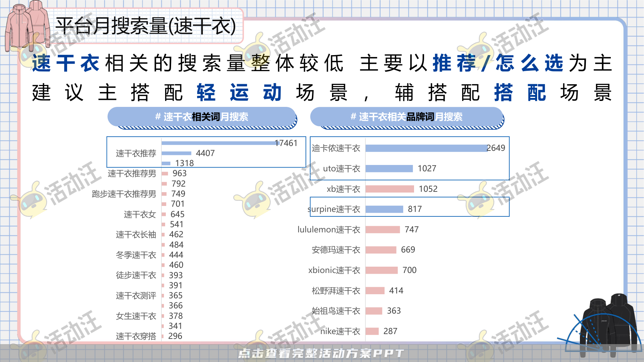
Task: Click the value 444 in the left chart
Action: (x=176, y=255)
